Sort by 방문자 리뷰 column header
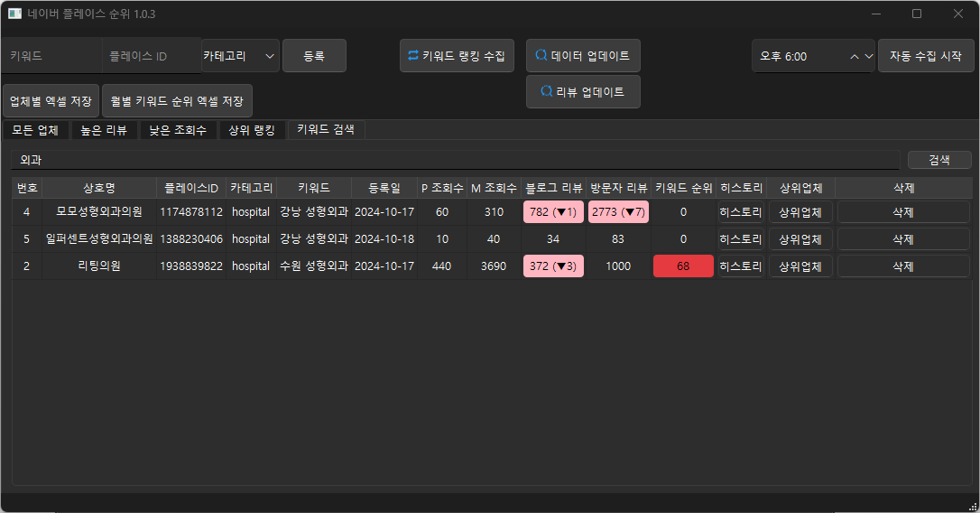980x513 pixels. tap(619, 188)
